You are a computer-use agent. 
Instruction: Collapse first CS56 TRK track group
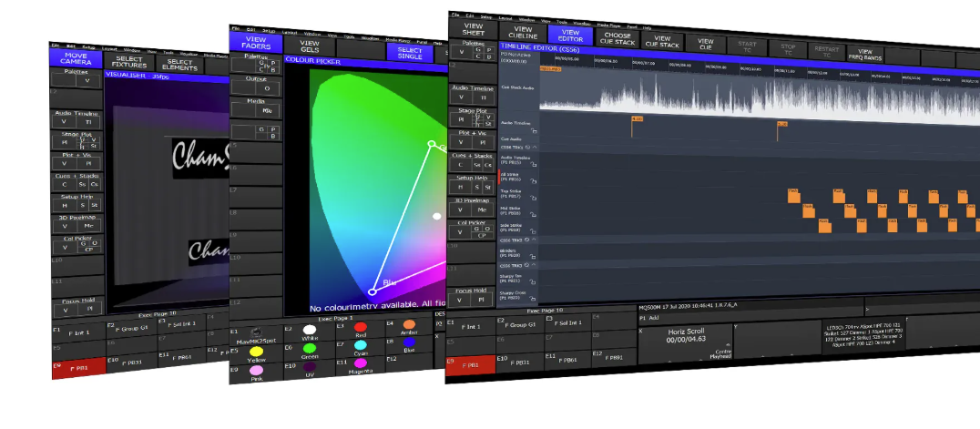pyautogui.click(x=535, y=148)
